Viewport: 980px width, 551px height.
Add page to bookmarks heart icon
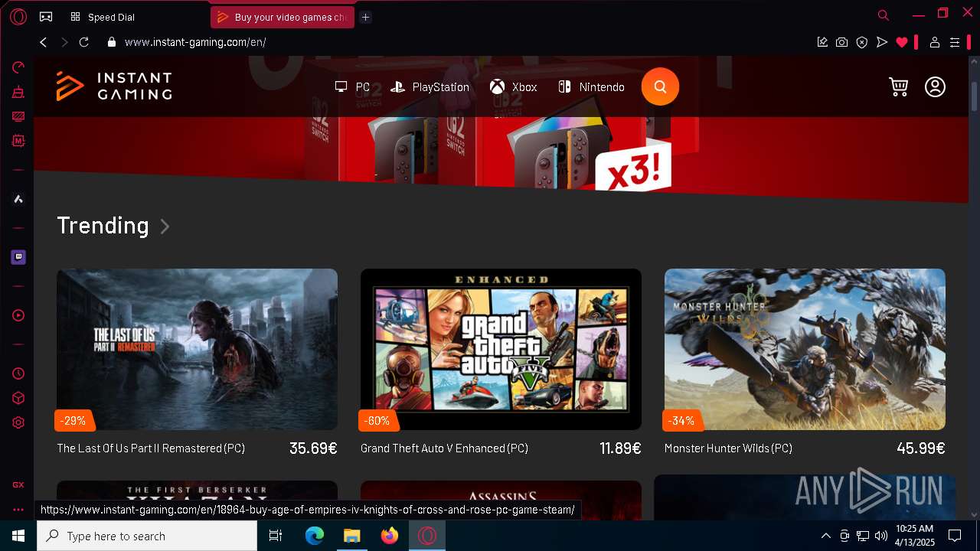click(902, 42)
